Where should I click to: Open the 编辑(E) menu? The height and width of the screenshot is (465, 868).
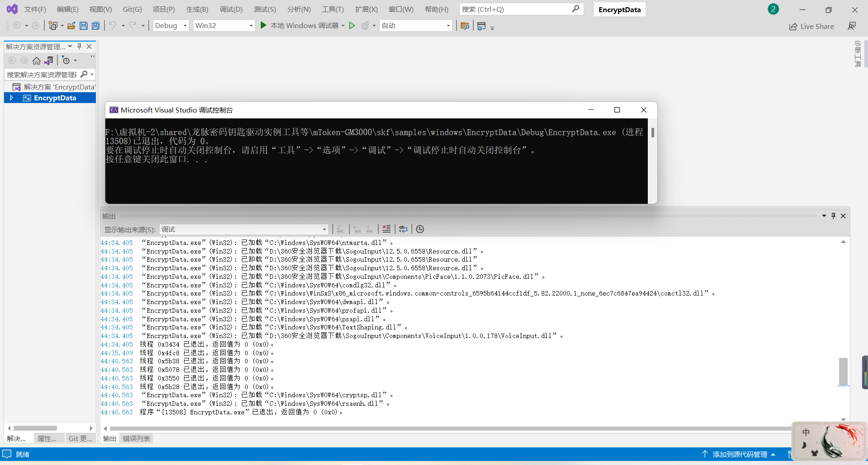pyautogui.click(x=68, y=9)
